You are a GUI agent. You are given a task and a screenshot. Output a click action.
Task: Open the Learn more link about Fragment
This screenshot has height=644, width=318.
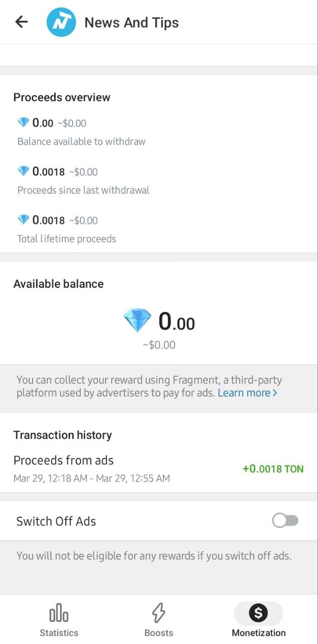coord(244,393)
